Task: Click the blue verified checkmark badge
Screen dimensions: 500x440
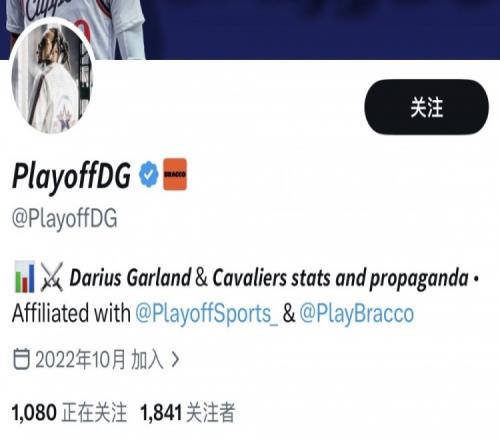Action: pyautogui.click(x=149, y=174)
